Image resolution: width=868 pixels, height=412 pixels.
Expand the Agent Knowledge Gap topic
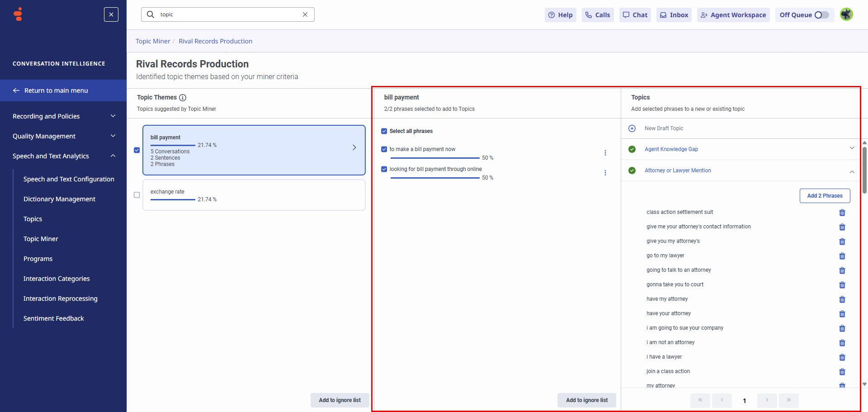pyautogui.click(x=852, y=148)
